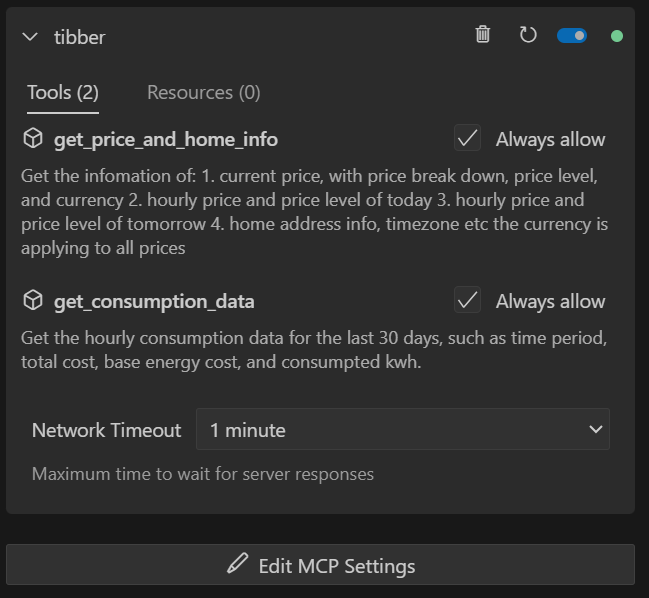The height and width of the screenshot is (598, 649).
Task: Click the cube icon beside get_price_and_home_info
Action: pyautogui.click(x=33, y=139)
